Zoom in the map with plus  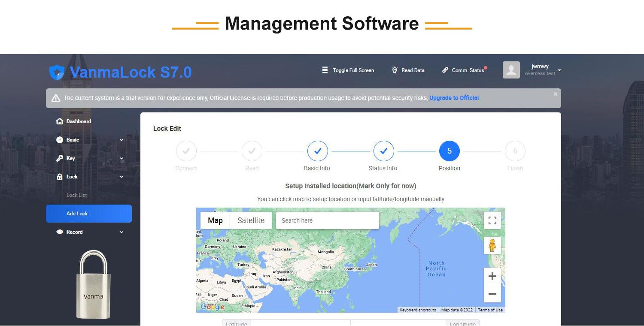(x=492, y=276)
